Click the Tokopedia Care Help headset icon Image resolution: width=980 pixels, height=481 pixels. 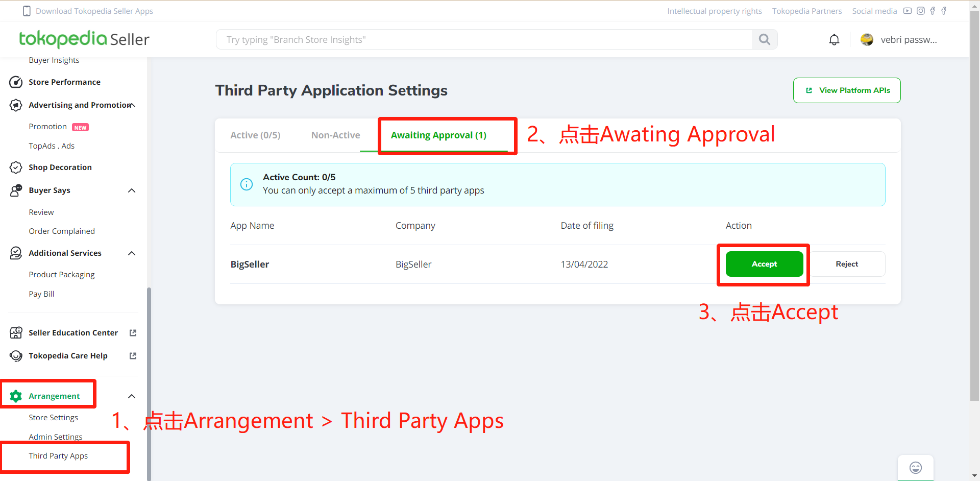point(16,356)
